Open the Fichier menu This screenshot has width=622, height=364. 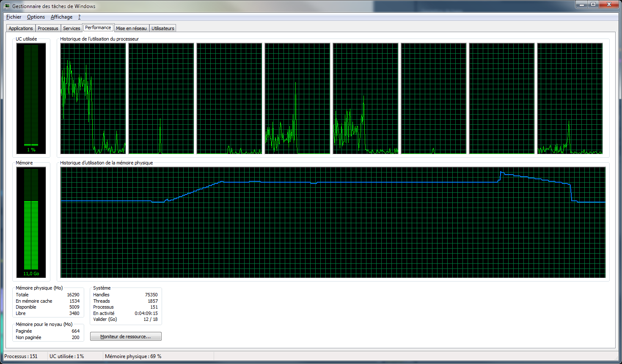point(14,17)
